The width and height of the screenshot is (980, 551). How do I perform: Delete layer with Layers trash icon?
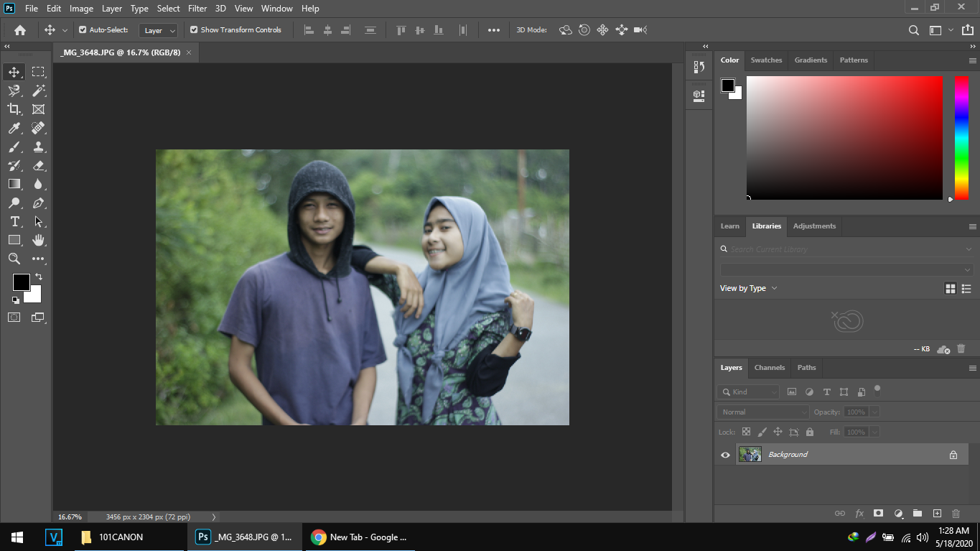[956, 514]
